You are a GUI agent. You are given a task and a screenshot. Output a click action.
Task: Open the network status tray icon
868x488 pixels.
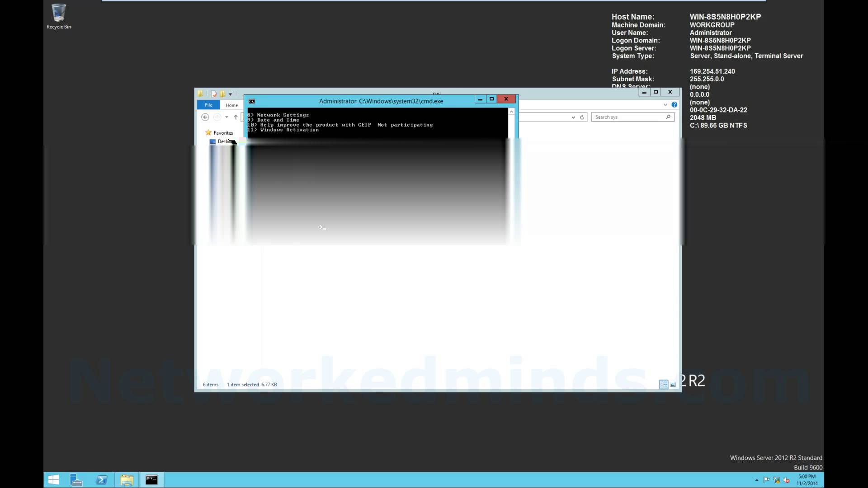click(x=776, y=480)
